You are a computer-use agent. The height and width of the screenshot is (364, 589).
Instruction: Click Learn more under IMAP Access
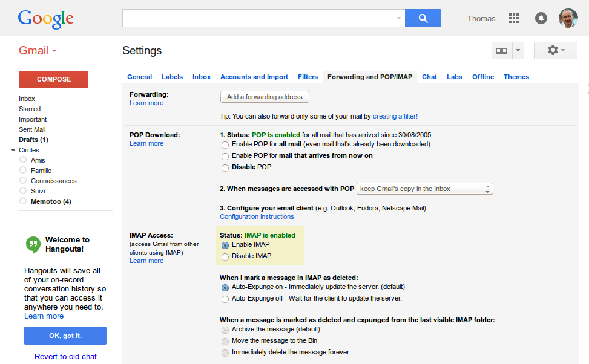(146, 261)
